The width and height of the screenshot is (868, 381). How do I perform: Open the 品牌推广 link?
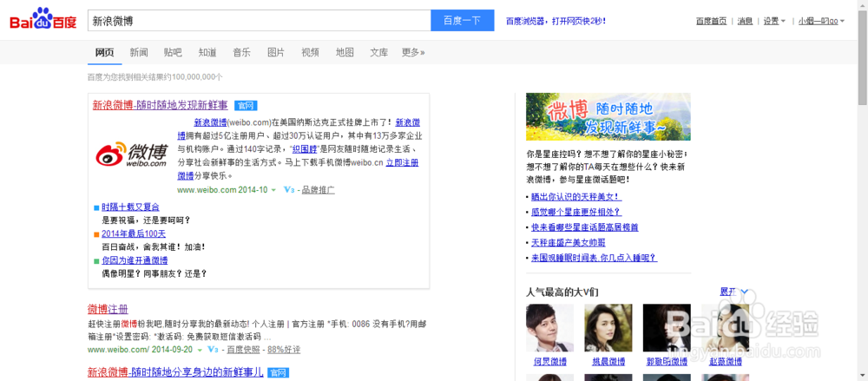click(x=319, y=190)
